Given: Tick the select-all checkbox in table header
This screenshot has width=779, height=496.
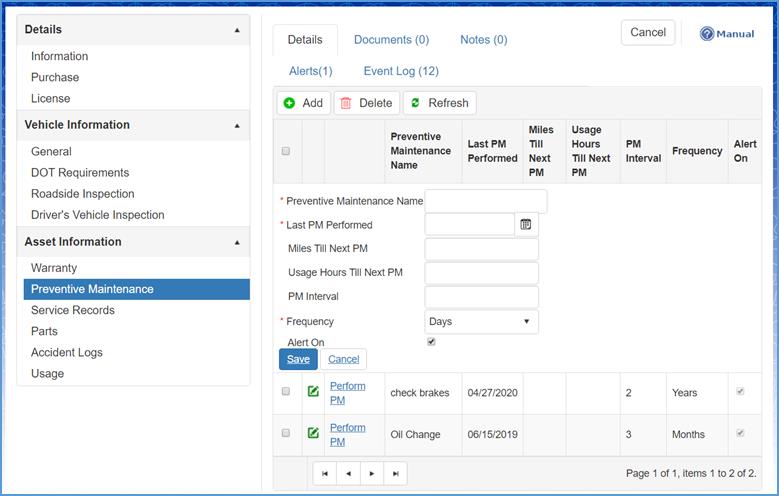Looking at the screenshot, I should point(286,151).
